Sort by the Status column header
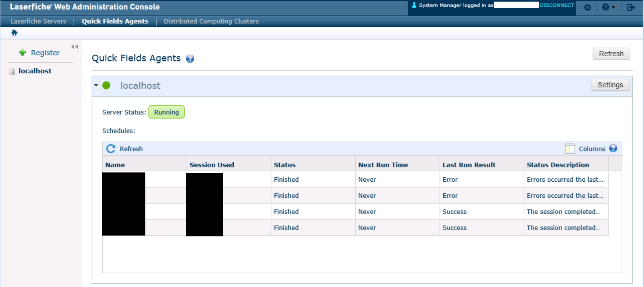Image resolution: width=644 pixels, height=287 pixels. 313,164
